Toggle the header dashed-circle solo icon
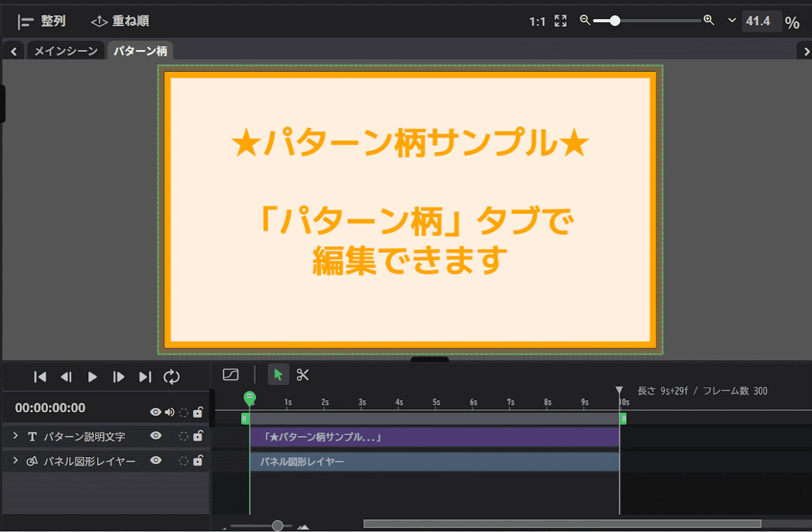Image resolution: width=812 pixels, height=532 pixels. (183, 412)
